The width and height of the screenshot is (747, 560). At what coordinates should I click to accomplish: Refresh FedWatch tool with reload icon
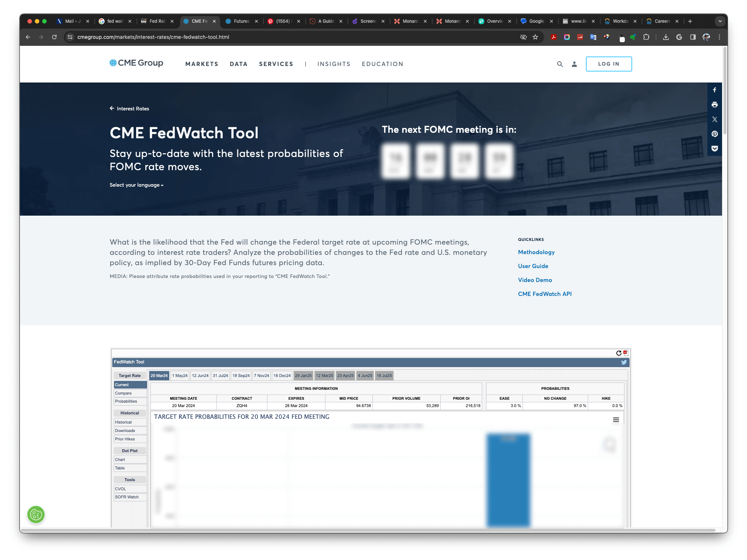pos(619,353)
